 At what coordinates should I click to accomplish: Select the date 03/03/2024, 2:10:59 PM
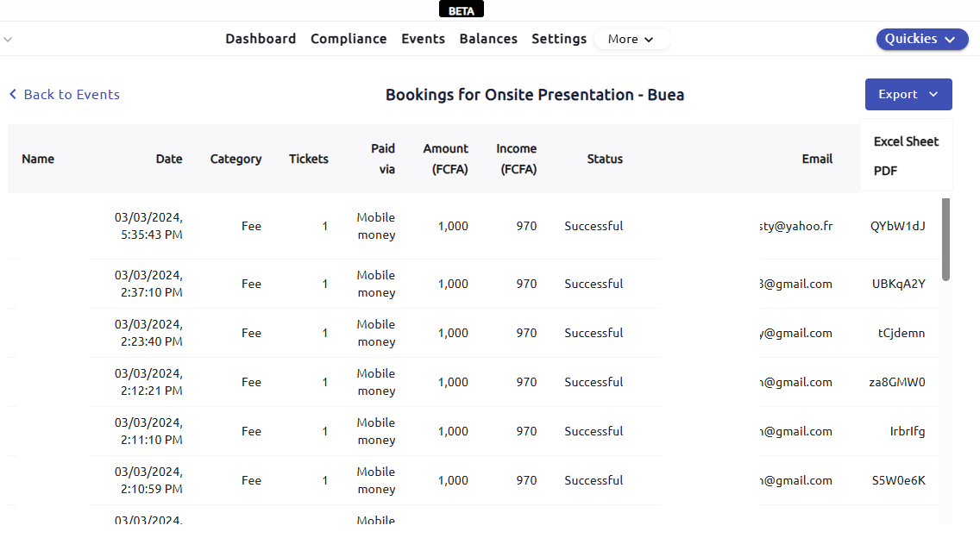pyautogui.click(x=148, y=480)
